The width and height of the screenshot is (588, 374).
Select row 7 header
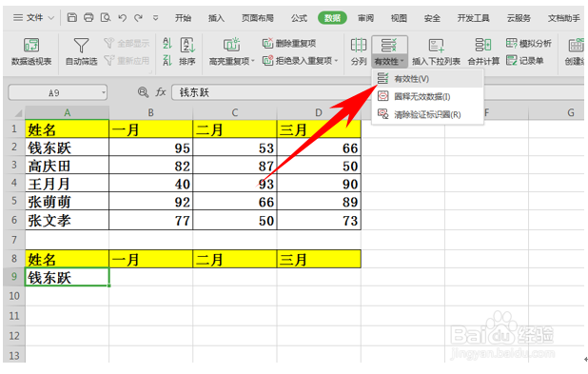[x=14, y=240]
